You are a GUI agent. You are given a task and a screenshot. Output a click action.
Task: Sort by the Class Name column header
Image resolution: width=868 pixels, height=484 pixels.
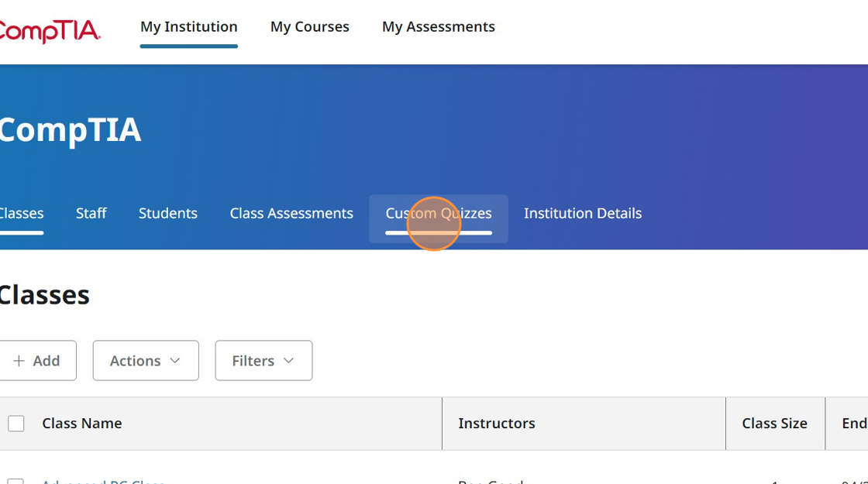tap(81, 424)
